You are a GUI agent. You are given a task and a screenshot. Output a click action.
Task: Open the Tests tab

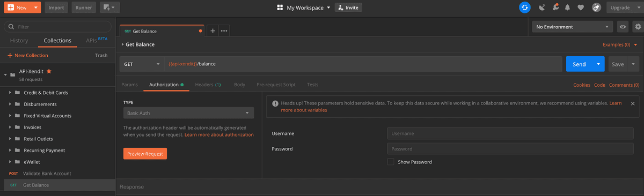click(312, 85)
